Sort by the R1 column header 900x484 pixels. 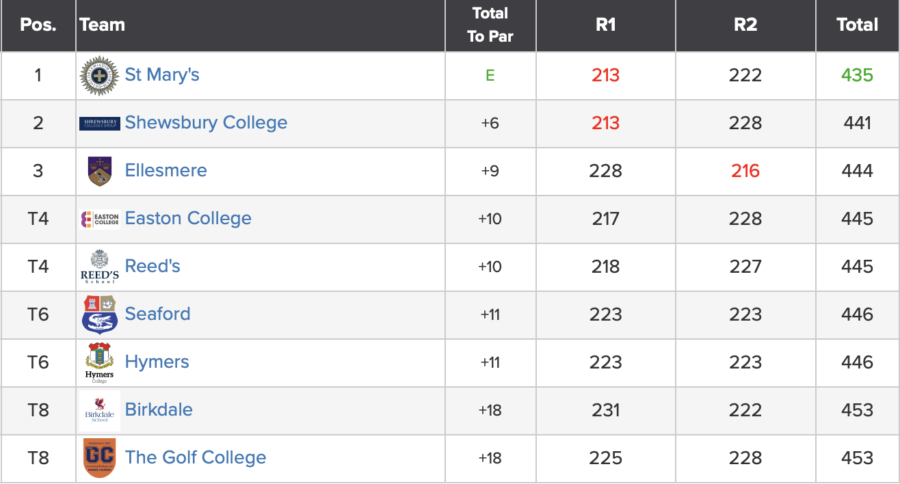tap(605, 25)
